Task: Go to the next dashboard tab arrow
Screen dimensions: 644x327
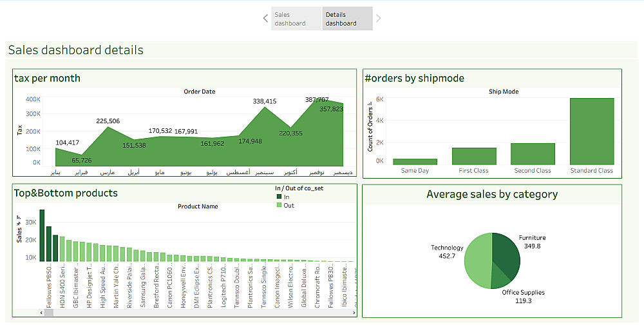Action: (x=378, y=18)
